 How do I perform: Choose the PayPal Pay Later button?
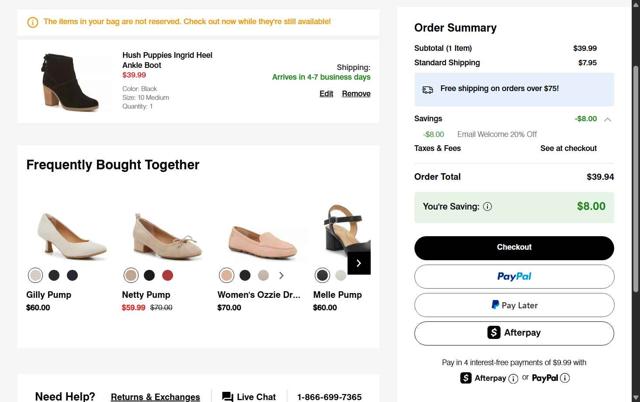pyautogui.click(x=514, y=305)
